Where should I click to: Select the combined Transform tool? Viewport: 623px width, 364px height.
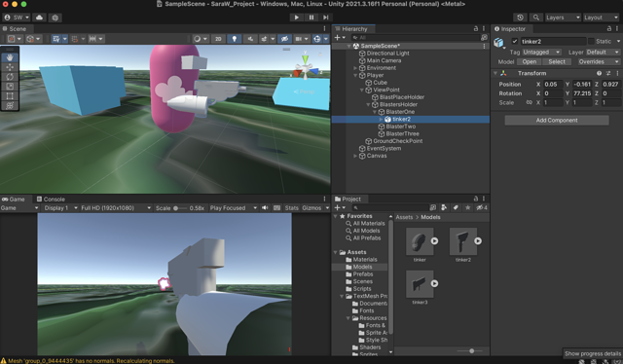pyautogui.click(x=10, y=105)
